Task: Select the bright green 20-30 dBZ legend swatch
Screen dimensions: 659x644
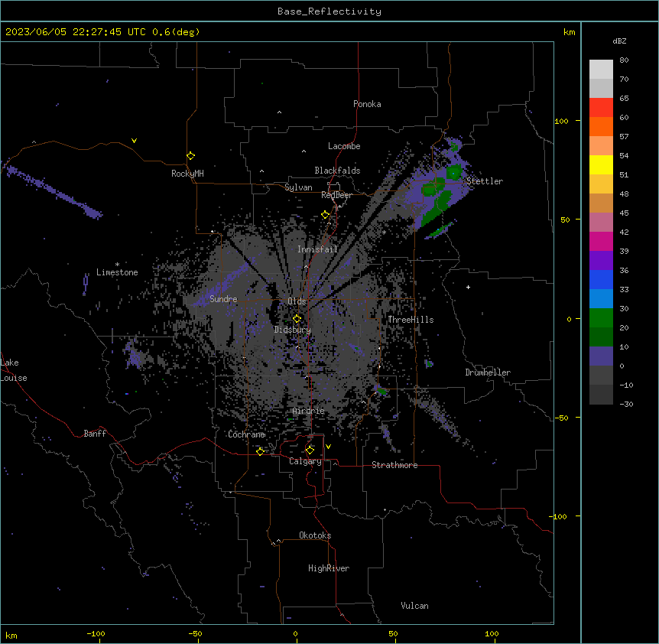Action: pos(601,318)
